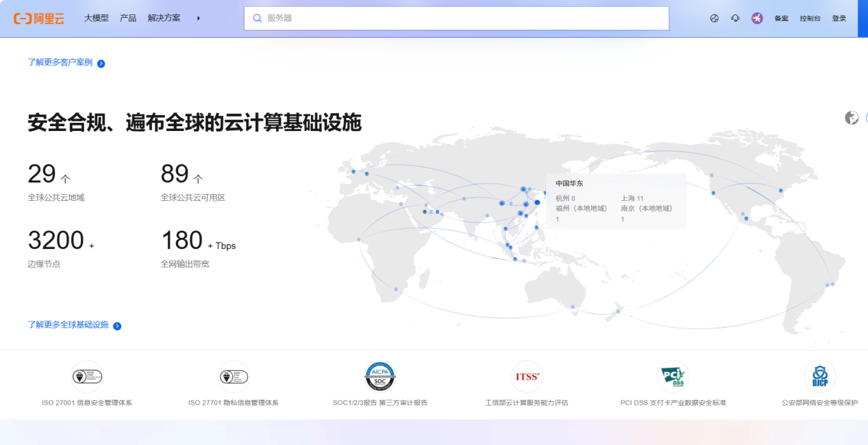Screen dimensions: 868x445
Task: Click the ITSS certification logo
Action: pyautogui.click(x=526, y=376)
